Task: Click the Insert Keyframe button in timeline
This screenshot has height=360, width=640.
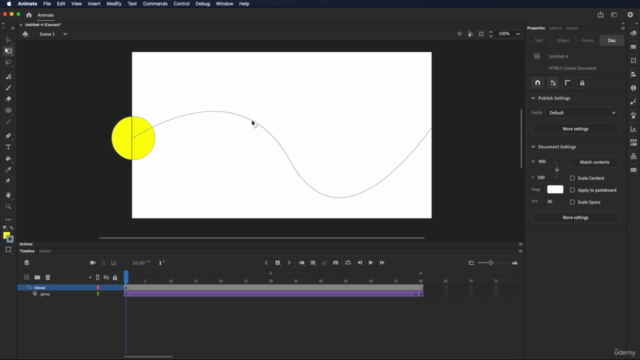Action: (x=278, y=263)
